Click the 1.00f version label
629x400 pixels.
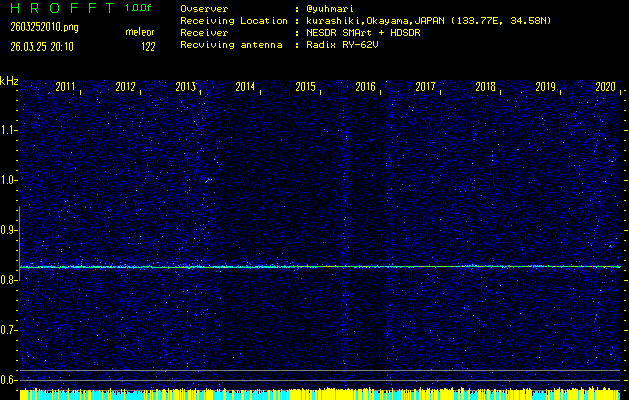[x=139, y=8]
